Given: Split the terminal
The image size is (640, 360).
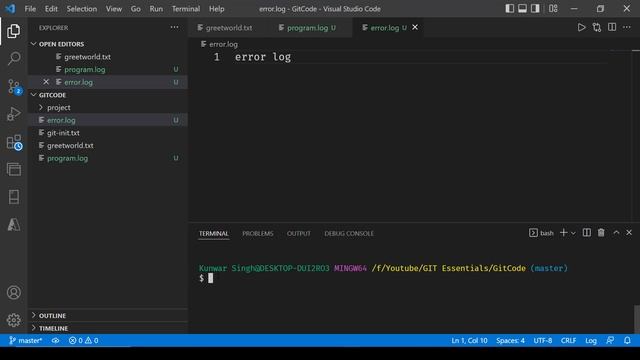Looking at the screenshot, I should coord(587,233).
